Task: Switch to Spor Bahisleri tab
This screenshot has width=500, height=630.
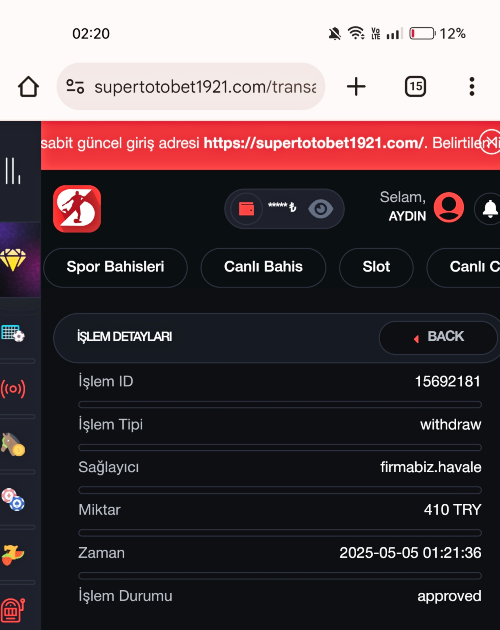Action: [115, 268]
